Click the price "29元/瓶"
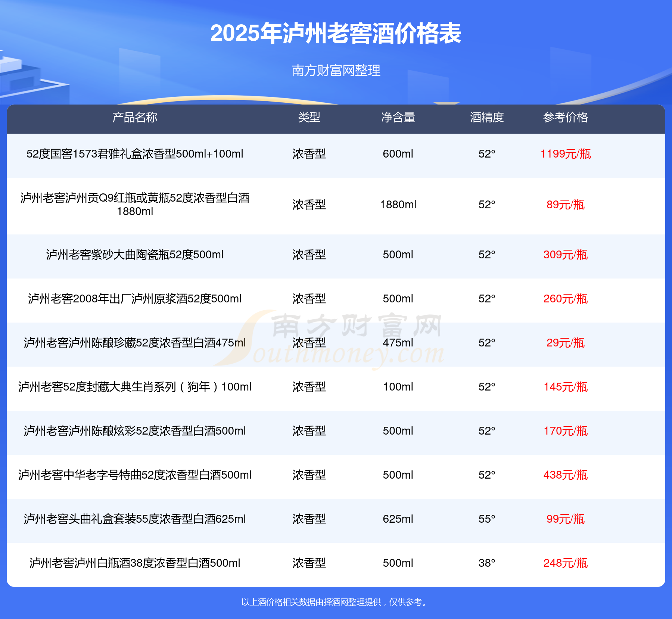The image size is (672, 619). tap(566, 343)
